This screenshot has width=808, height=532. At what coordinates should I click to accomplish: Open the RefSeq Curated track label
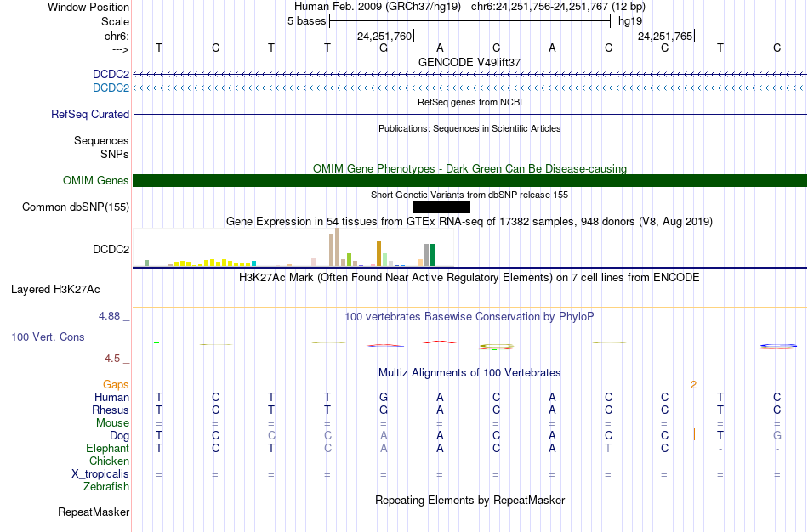tap(89, 115)
